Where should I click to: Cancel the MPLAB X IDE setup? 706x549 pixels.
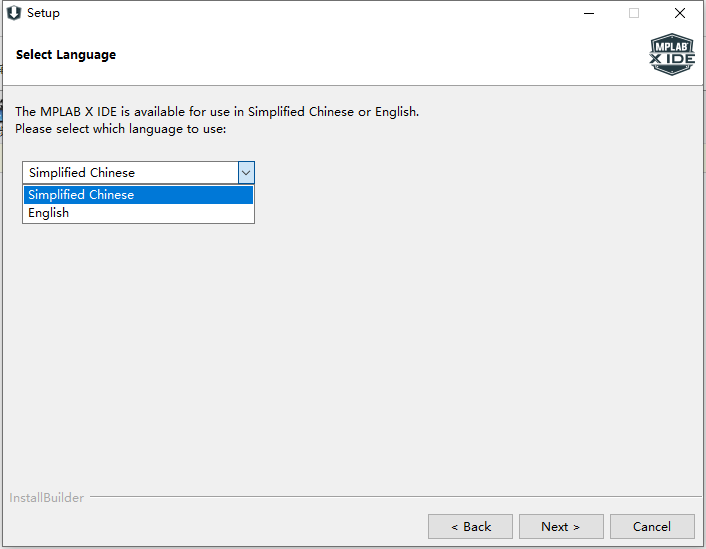point(652,526)
